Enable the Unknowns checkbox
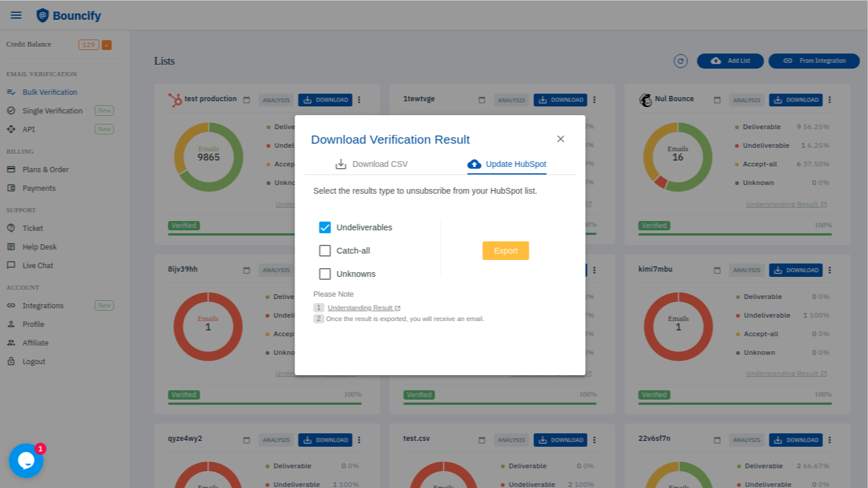The image size is (868, 488). coord(325,274)
